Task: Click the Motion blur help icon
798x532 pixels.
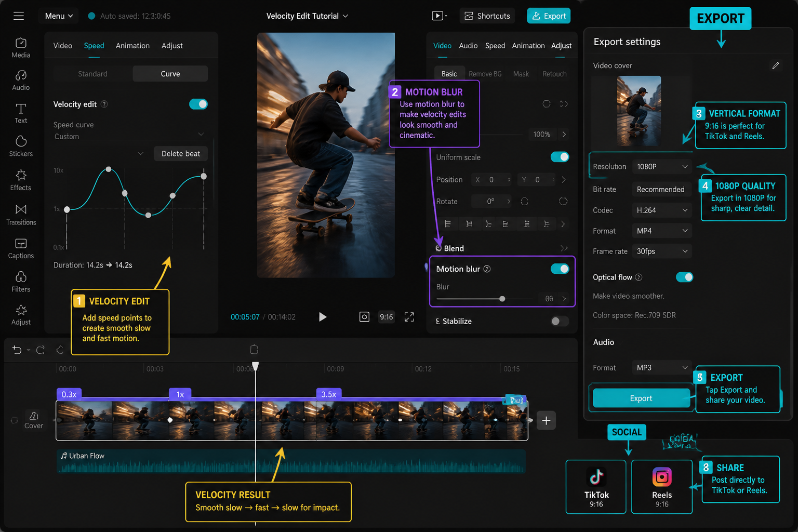Action: point(487,269)
